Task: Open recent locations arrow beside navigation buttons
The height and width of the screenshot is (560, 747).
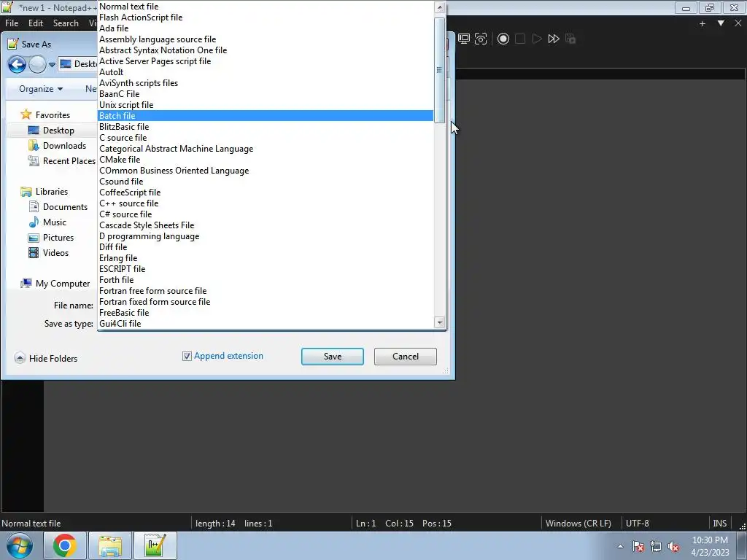Action: tap(52, 65)
